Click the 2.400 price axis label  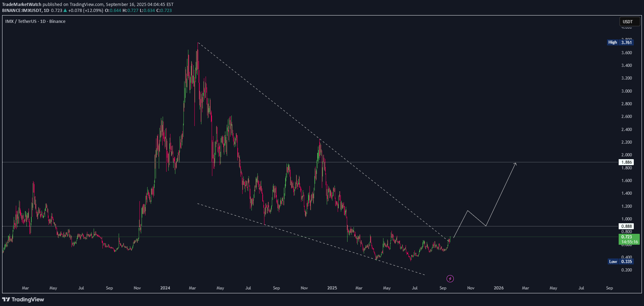click(626, 130)
